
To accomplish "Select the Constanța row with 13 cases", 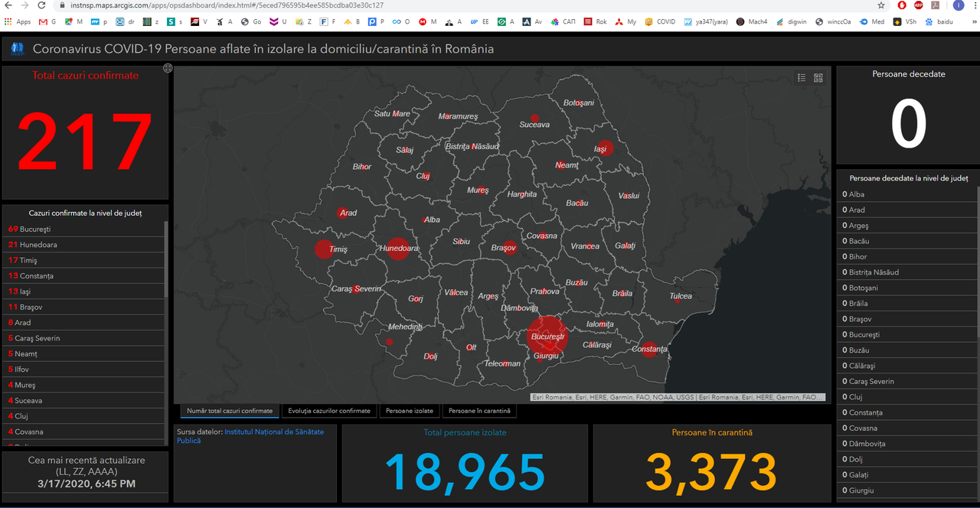I will 83,275.
